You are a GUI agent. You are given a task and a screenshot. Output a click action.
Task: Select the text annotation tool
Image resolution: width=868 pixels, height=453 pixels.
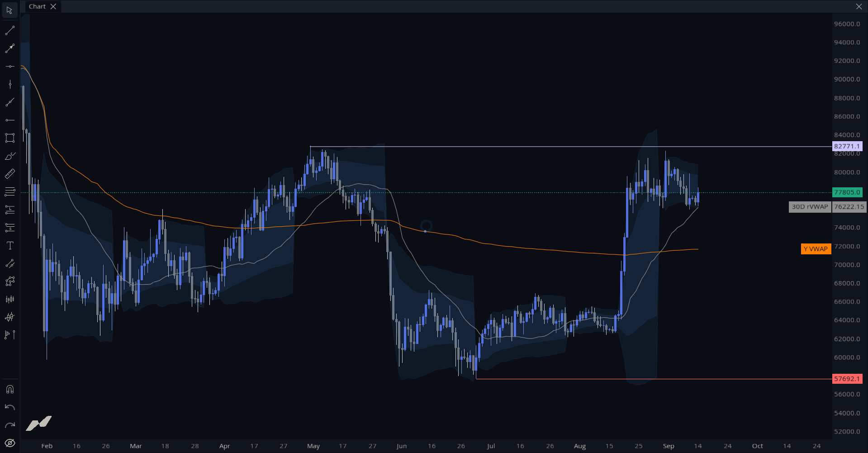9,246
